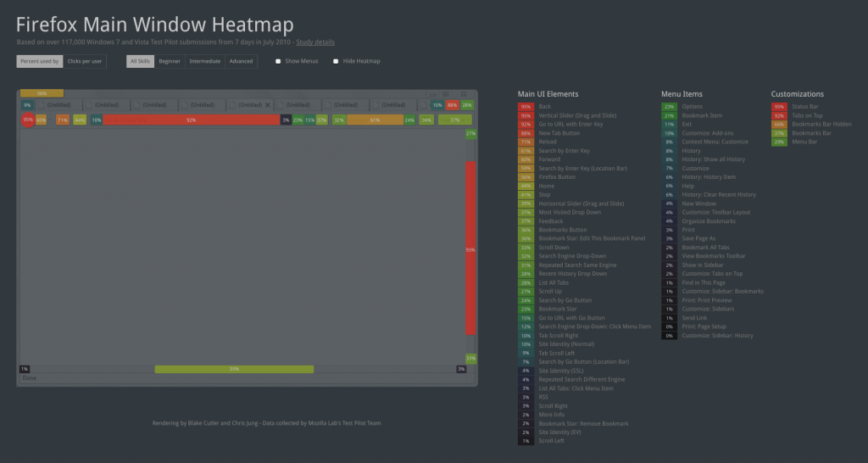868x463 pixels.
Task: Tick the Hide Heatmap checkbox
Action: [336, 61]
